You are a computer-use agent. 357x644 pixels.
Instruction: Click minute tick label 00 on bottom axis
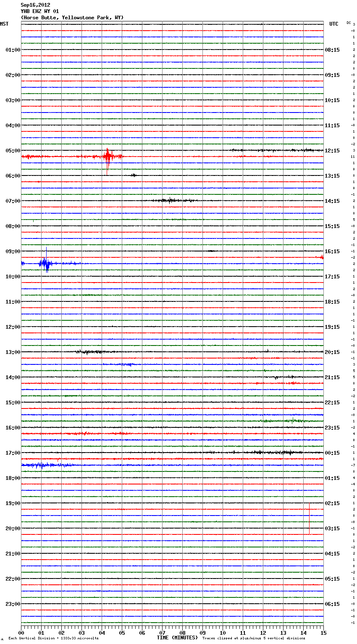(x=21, y=633)
